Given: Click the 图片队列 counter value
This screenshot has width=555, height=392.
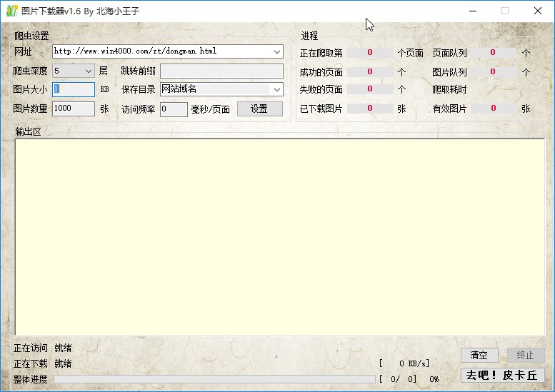Looking at the screenshot, I should point(493,72).
